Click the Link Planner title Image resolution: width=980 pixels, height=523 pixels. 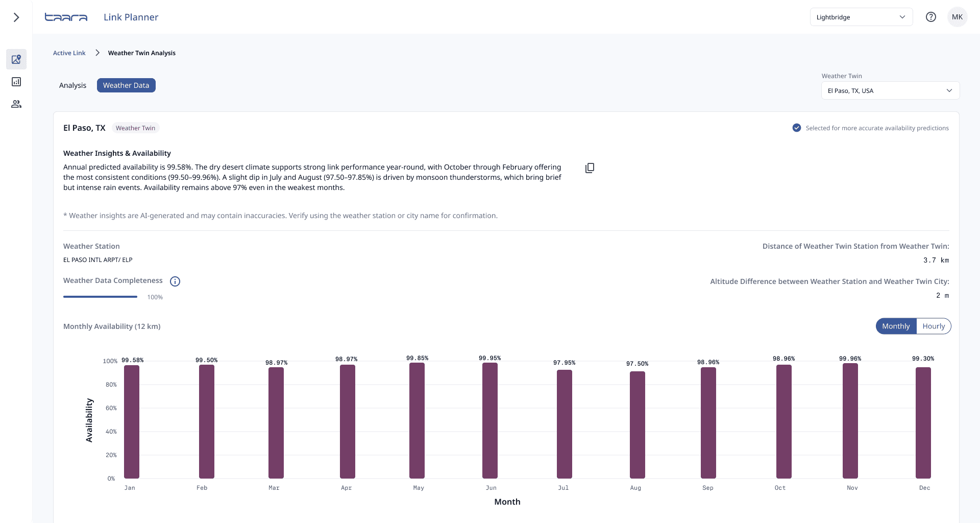tap(131, 17)
